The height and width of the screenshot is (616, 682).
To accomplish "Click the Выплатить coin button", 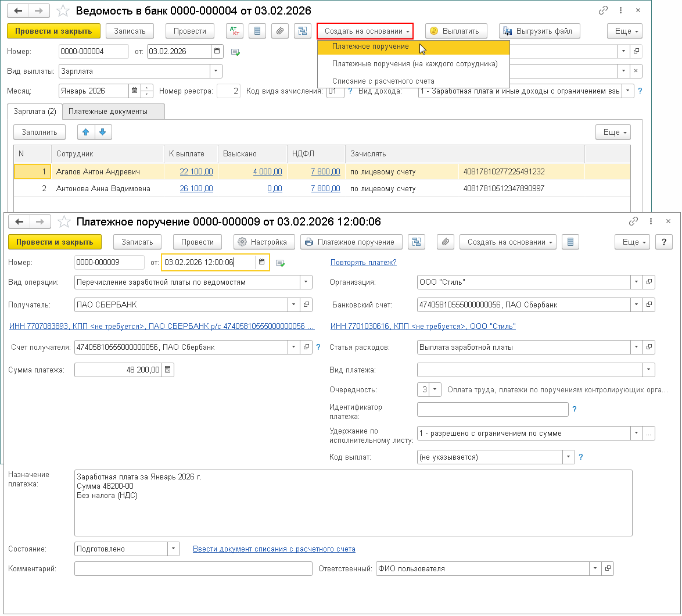I will coord(455,31).
